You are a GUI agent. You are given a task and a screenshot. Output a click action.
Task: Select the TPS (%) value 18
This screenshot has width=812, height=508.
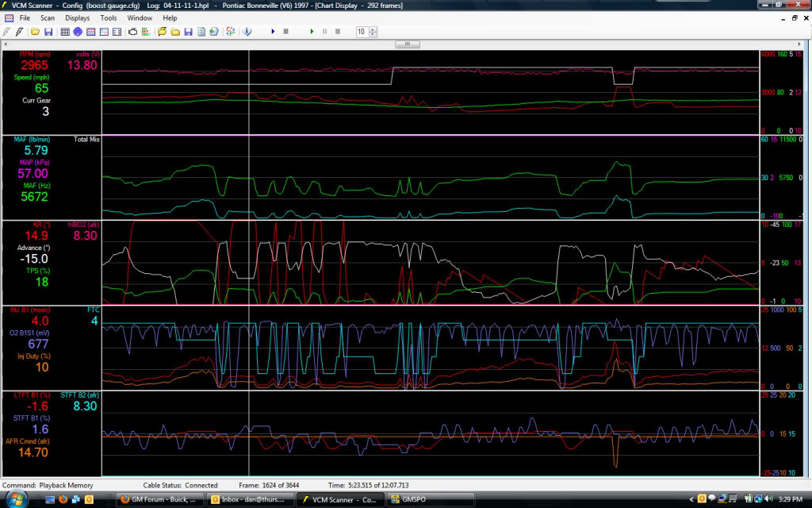click(x=42, y=282)
